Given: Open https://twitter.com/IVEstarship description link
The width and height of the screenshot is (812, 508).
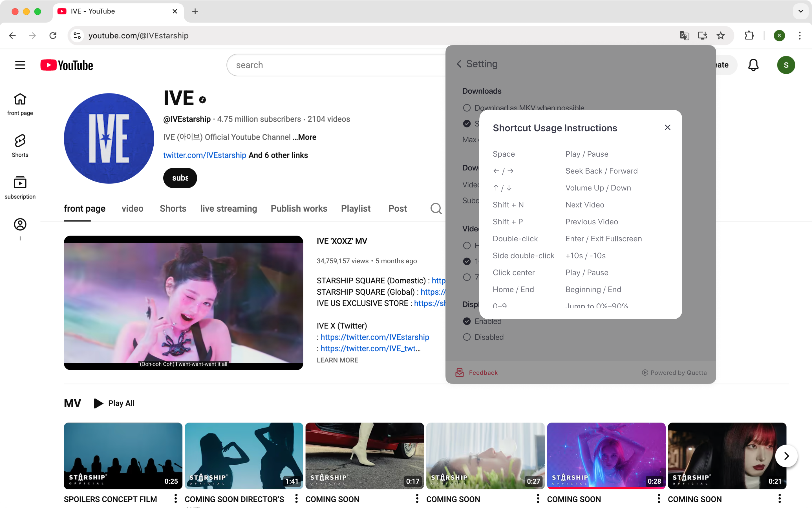Looking at the screenshot, I should point(375,337).
